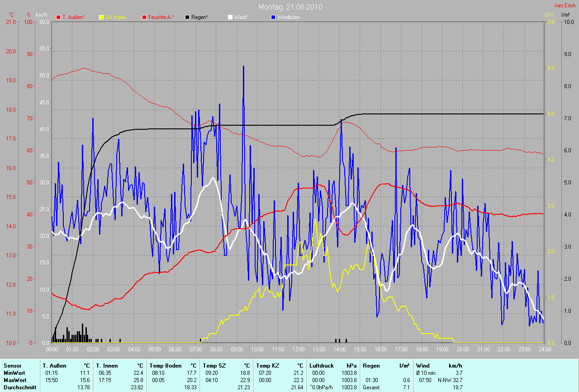Click the chart title 'Montag, 21.06.2010'
Image resolution: width=579 pixels, height=392 pixels.
pos(290,7)
